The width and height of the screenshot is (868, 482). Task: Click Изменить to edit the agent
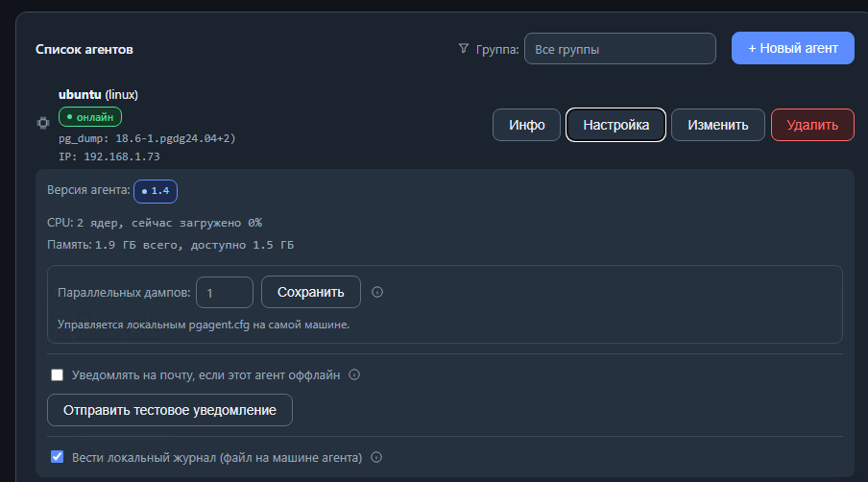click(x=718, y=125)
